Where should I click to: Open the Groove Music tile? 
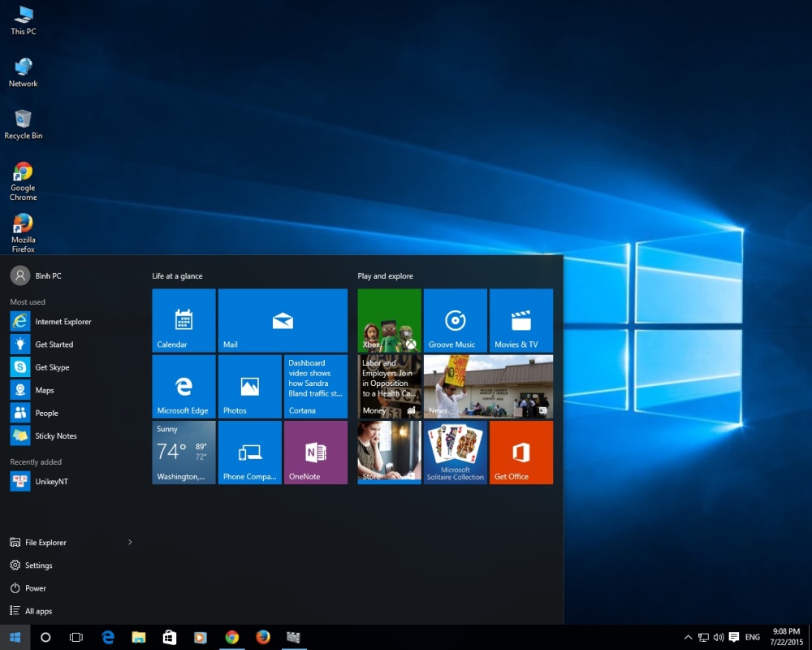455,320
